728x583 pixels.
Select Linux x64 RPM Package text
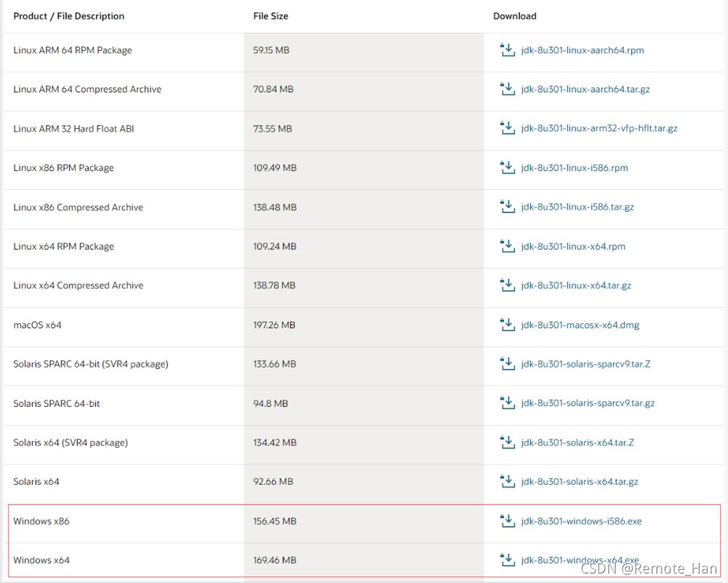[63, 246]
